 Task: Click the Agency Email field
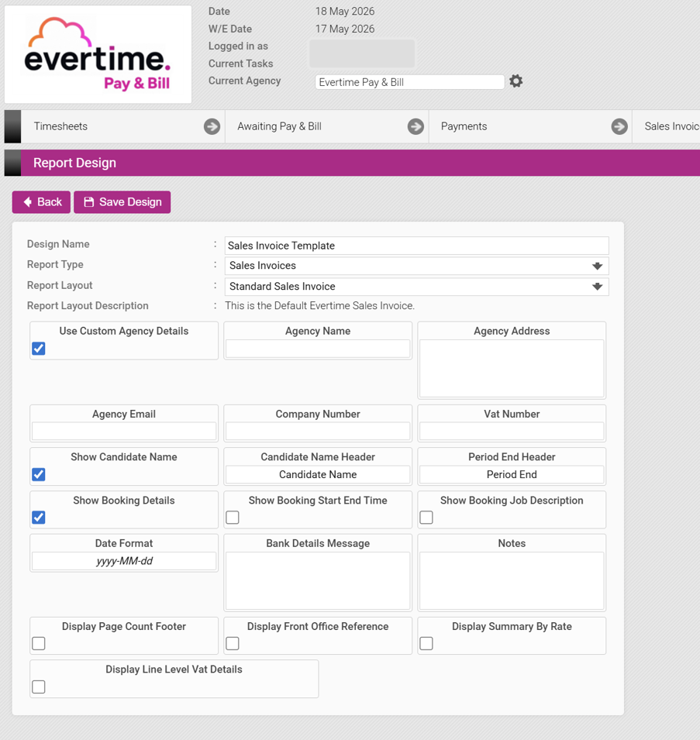124,432
